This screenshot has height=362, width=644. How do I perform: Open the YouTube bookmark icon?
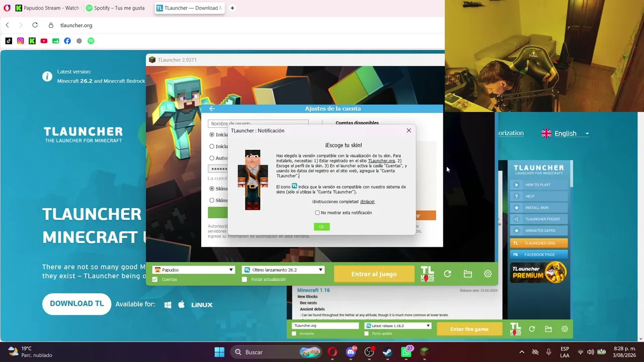tap(44, 41)
